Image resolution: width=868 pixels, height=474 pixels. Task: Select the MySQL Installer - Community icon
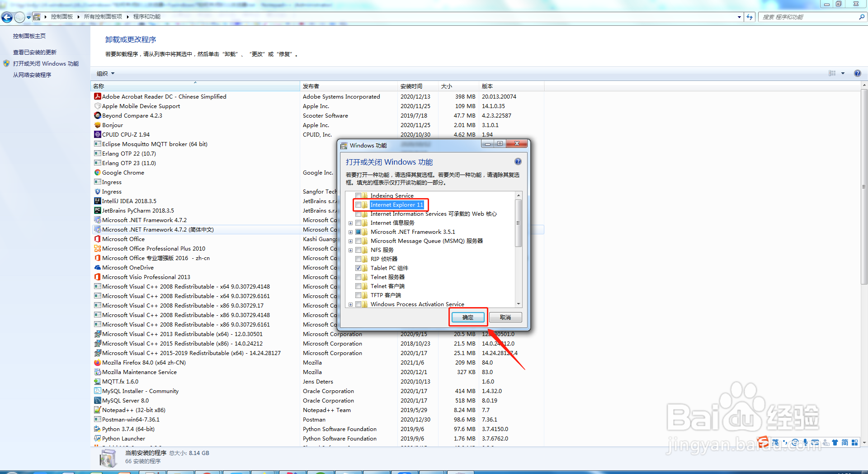[x=97, y=391]
